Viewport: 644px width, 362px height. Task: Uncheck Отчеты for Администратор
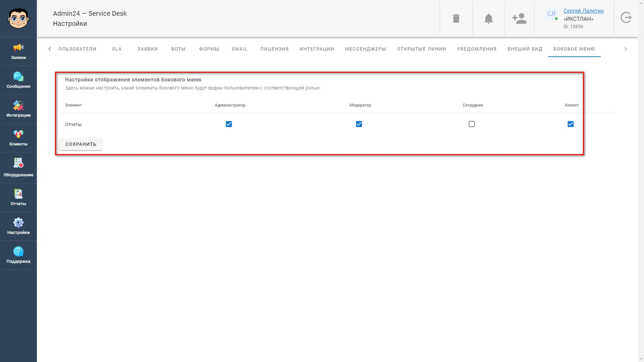[x=229, y=124]
